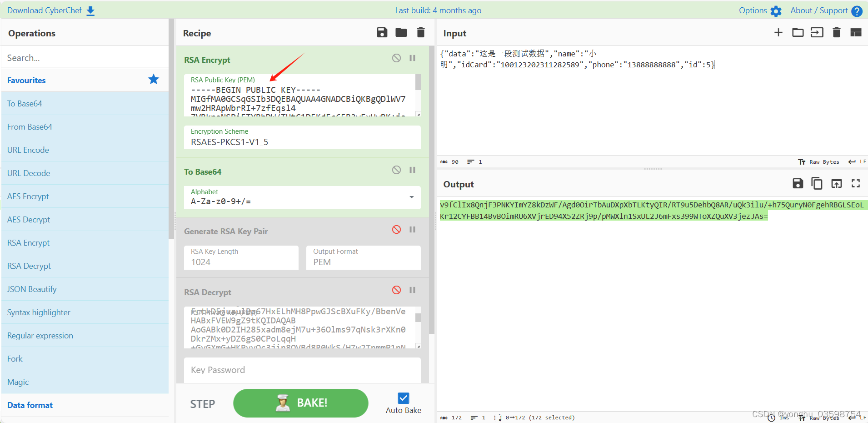Replace input with the generated output
Viewport: 868px width, 423px height.
[x=836, y=183]
